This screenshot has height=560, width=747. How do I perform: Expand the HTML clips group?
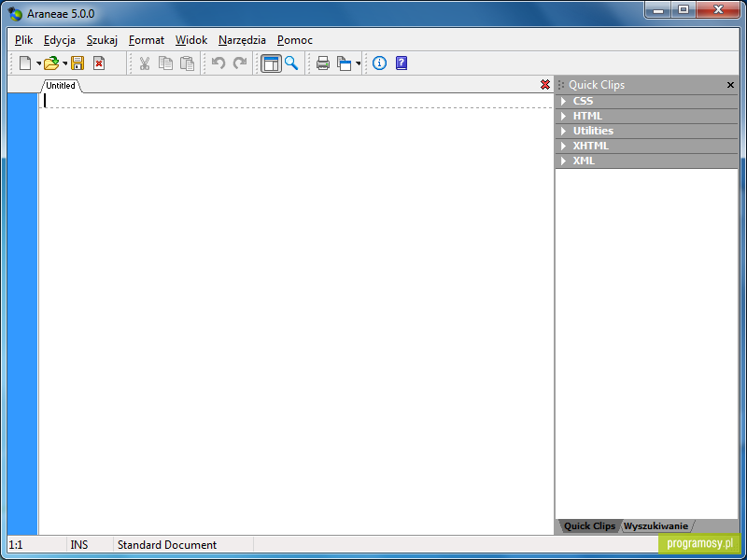point(646,116)
